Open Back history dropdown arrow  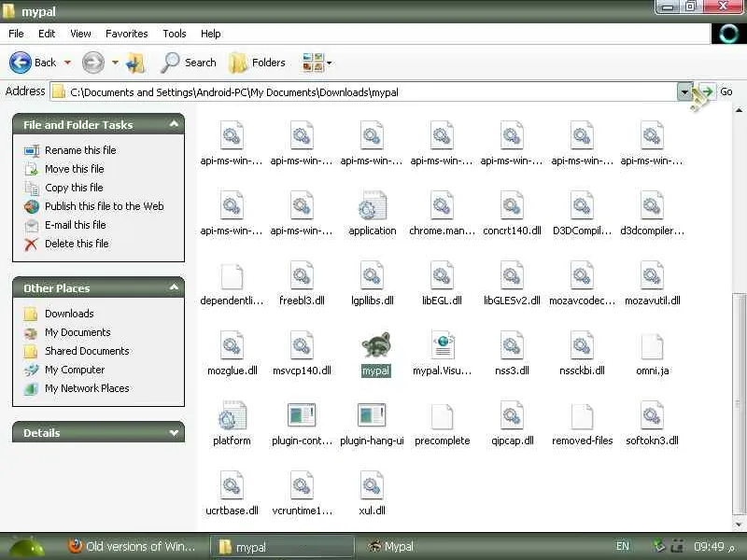pyautogui.click(x=67, y=63)
